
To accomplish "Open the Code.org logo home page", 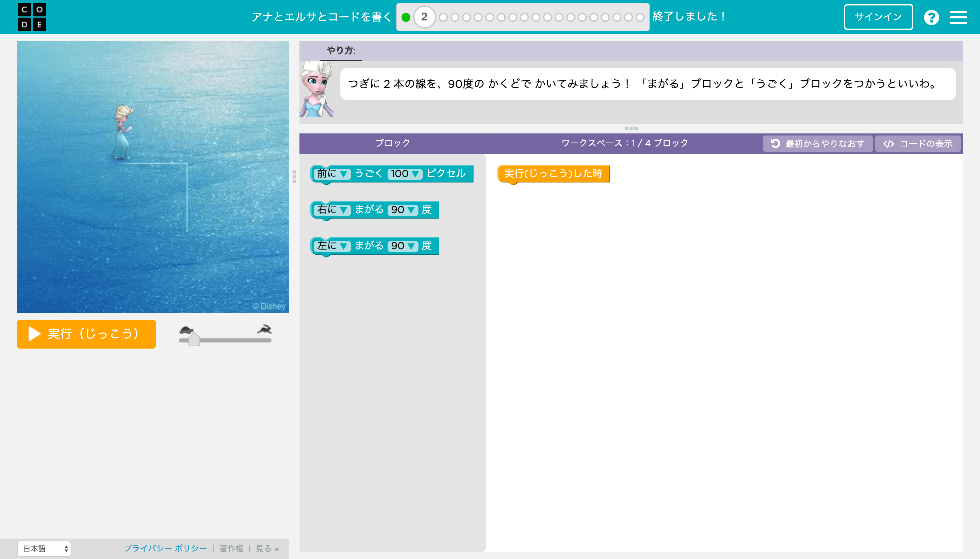I will pos(32,17).
